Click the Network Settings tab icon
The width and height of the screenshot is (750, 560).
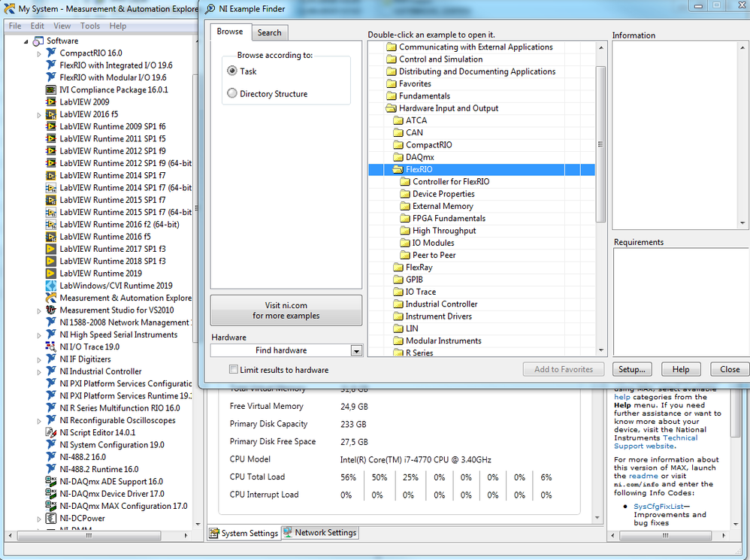[288, 532]
